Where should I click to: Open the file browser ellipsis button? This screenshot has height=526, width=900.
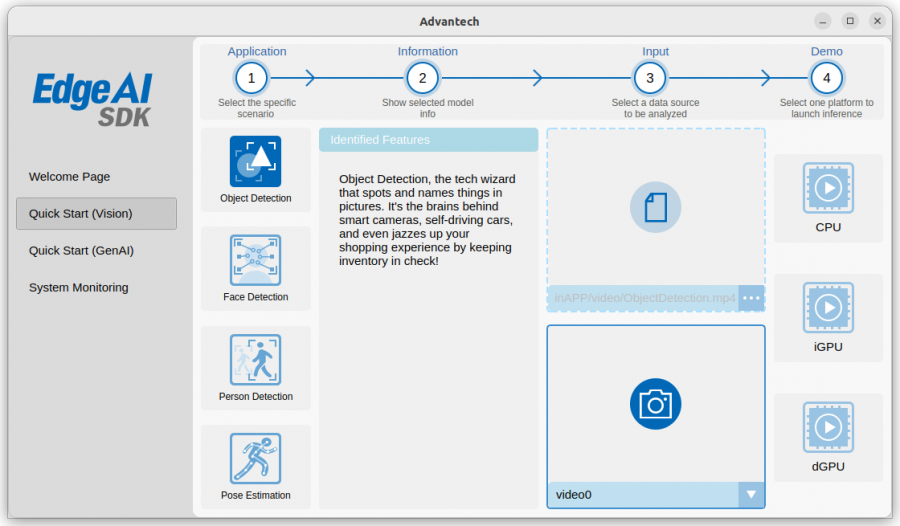click(751, 298)
